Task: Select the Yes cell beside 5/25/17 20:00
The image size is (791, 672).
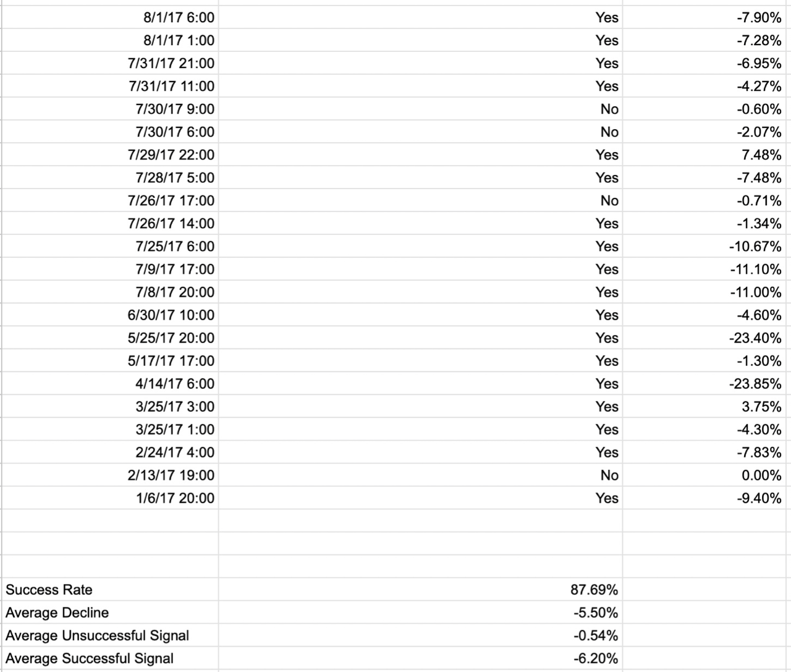Action: pyautogui.click(x=420, y=338)
